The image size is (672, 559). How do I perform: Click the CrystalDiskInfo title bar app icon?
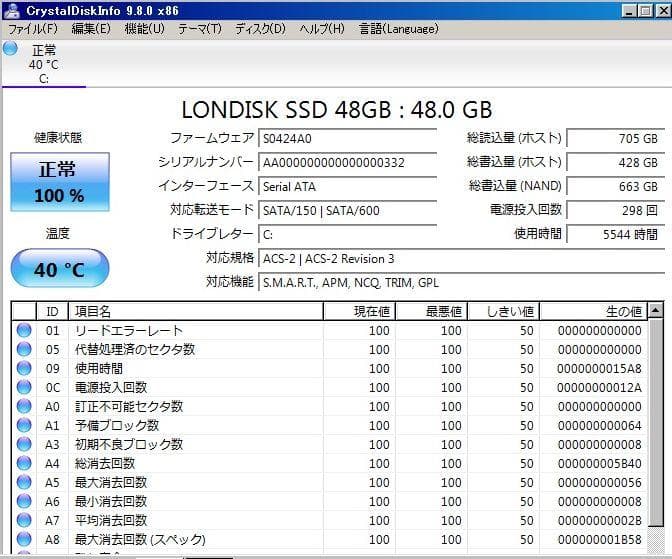click(11, 10)
